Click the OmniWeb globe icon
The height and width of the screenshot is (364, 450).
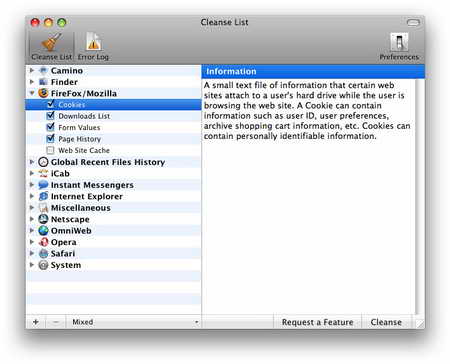[43, 231]
